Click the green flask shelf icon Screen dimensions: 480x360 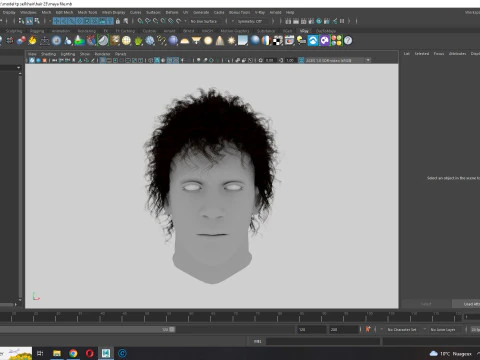pos(80,41)
